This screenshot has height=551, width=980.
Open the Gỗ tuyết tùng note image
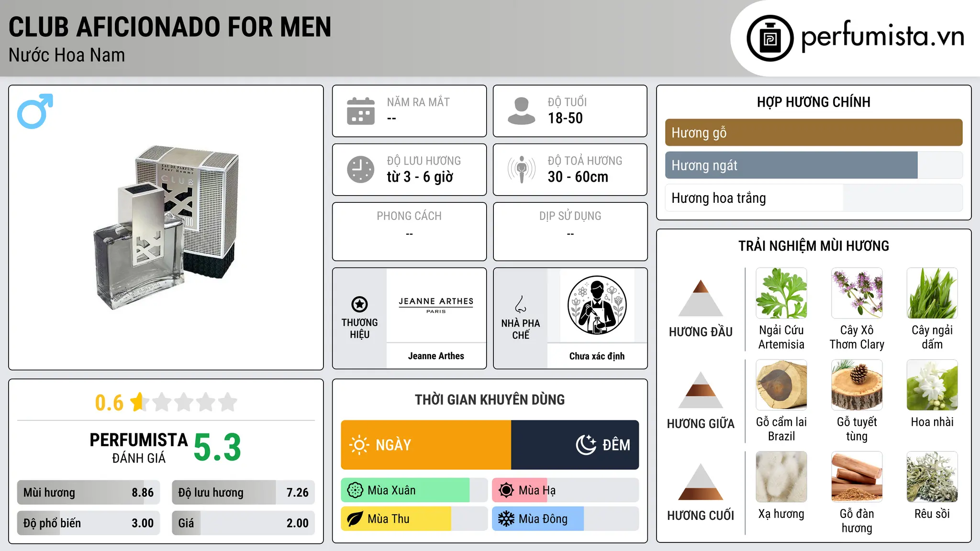(857, 385)
